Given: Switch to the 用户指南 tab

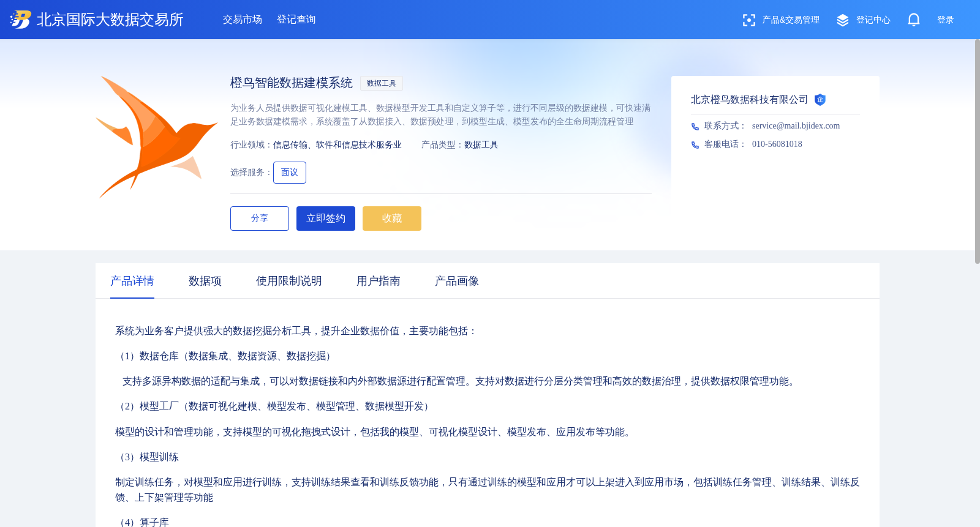Looking at the screenshot, I should [379, 281].
